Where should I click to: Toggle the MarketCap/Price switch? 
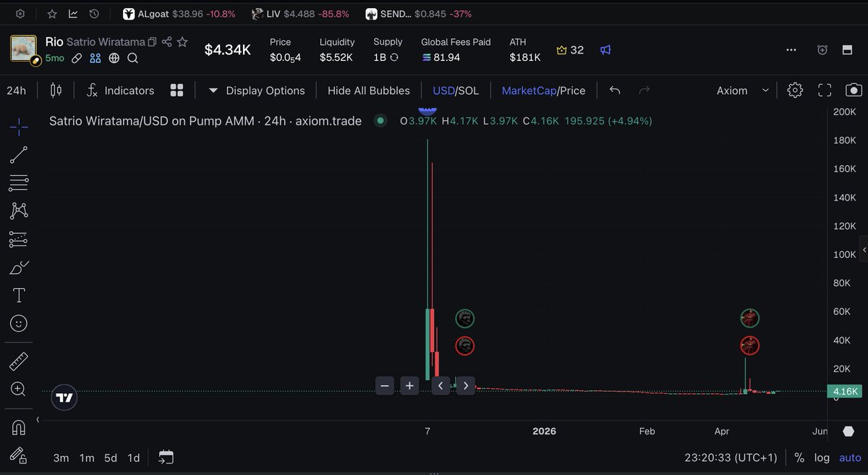pyautogui.click(x=543, y=91)
